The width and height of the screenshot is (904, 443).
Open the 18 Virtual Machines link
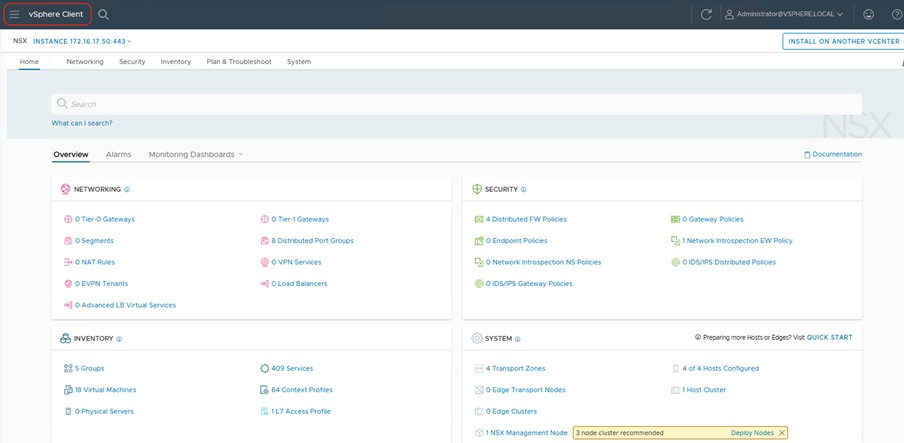tap(105, 390)
